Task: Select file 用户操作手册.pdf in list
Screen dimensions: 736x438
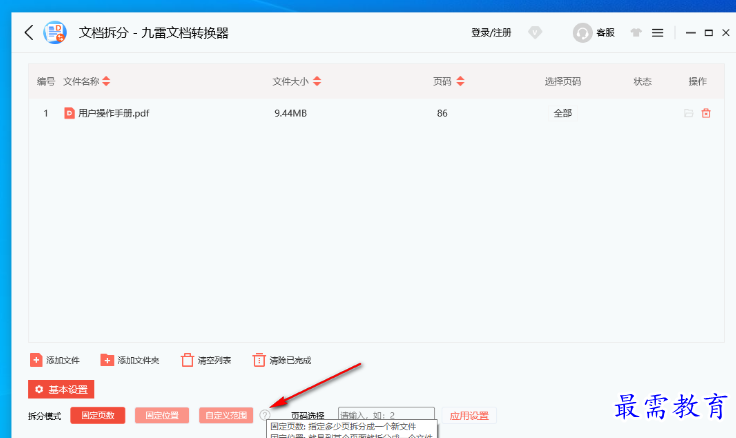Action: click(x=113, y=113)
